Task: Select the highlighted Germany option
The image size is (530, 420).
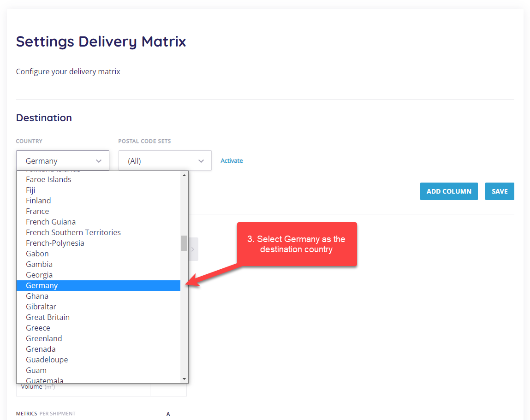Action: (98, 285)
